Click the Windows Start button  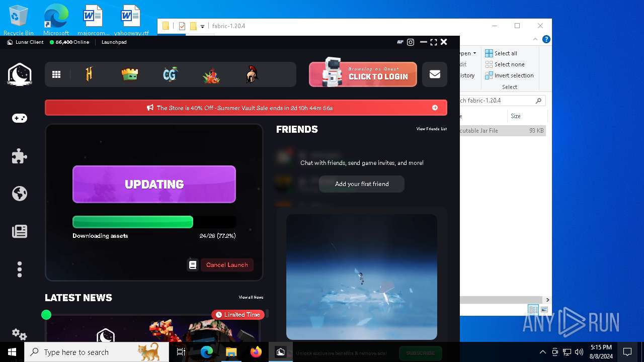pos(12,352)
